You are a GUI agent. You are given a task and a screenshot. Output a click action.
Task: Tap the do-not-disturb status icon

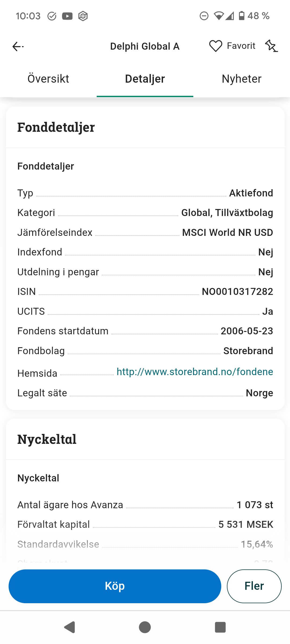[204, 16]
